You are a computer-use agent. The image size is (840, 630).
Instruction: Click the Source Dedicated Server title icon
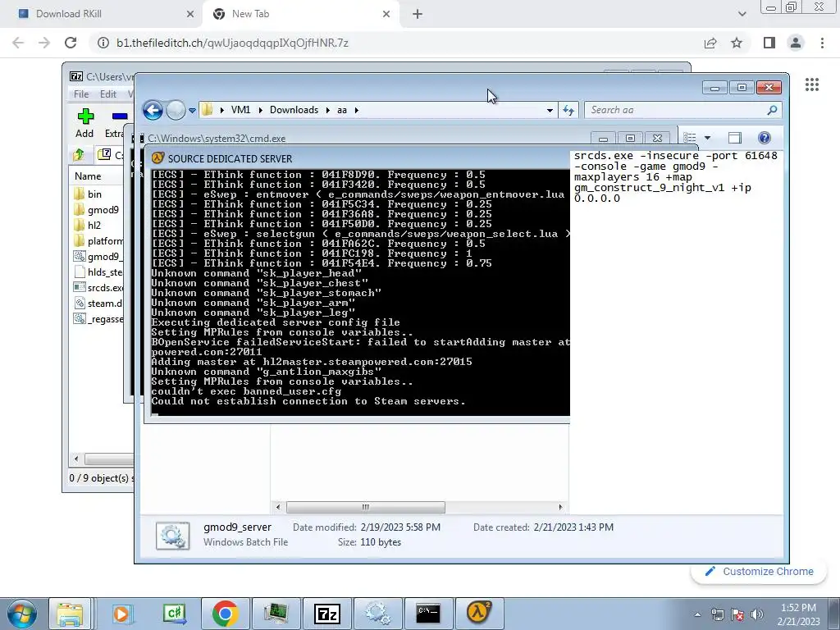coord(157,158)
